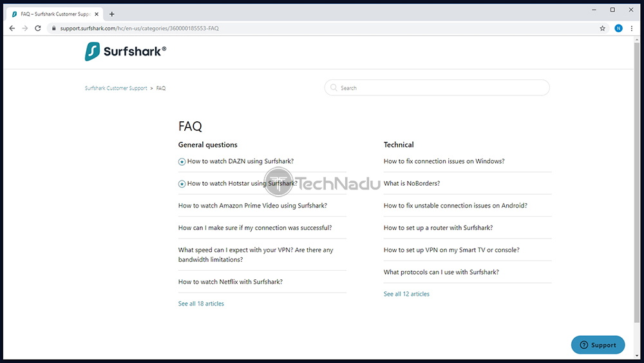
Task: Open How to watch DAZN using Surfshark
Action: [x=240, y=161]
